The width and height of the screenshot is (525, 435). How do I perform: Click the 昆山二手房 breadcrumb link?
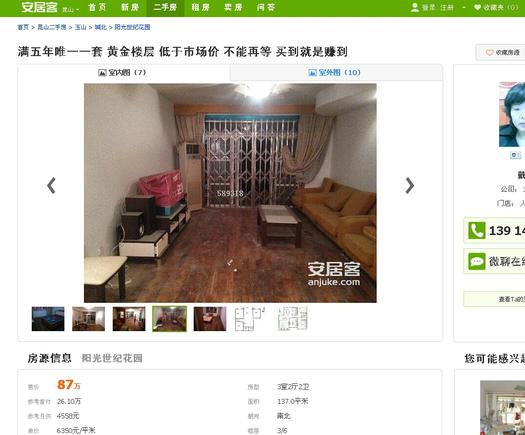click(52, 27)
